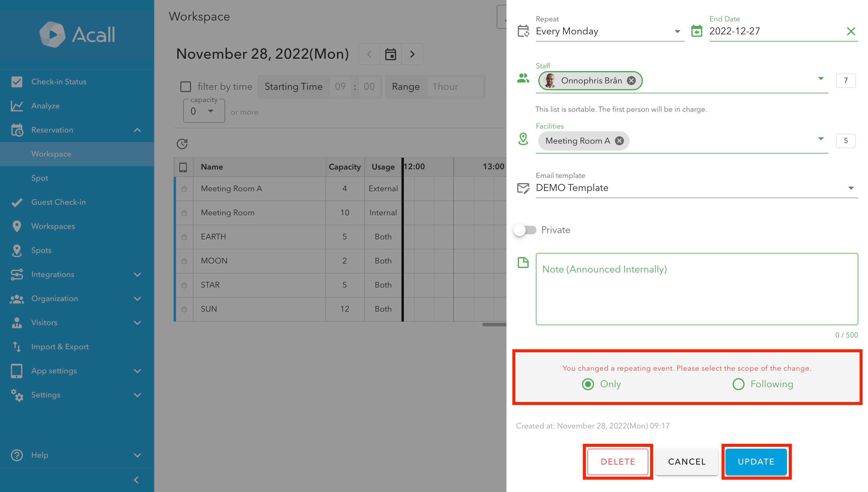Viewport: 868px width, 492px height.
Task: Click the DELETE button
Action: tap(618, 462)
